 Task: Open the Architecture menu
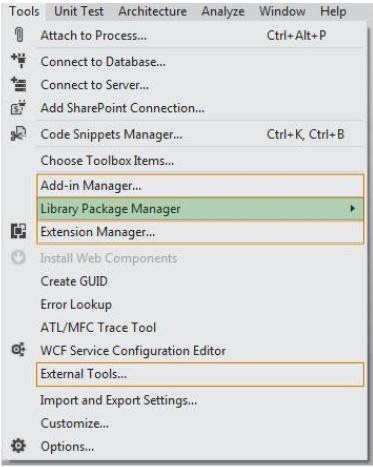(x=153, y=11)
